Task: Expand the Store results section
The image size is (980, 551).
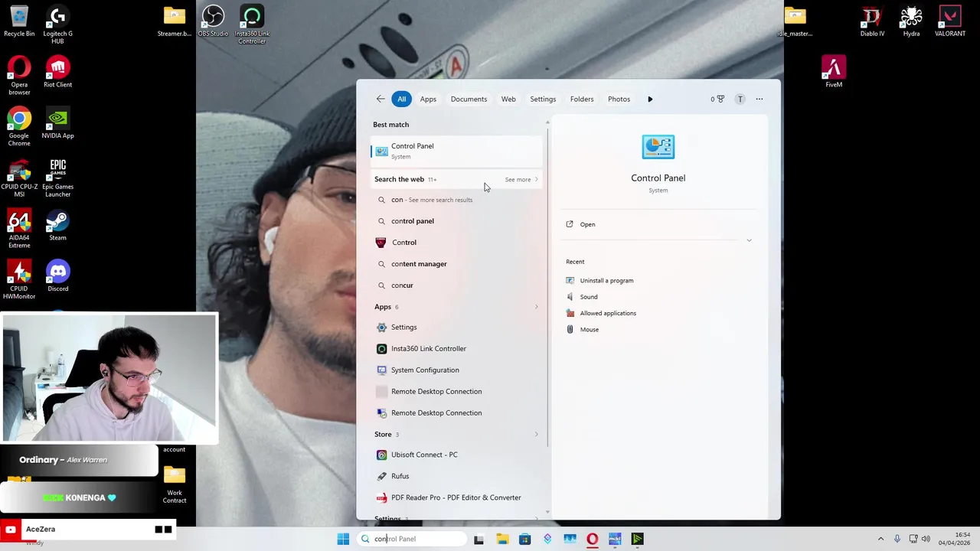Action: point(536,434)
